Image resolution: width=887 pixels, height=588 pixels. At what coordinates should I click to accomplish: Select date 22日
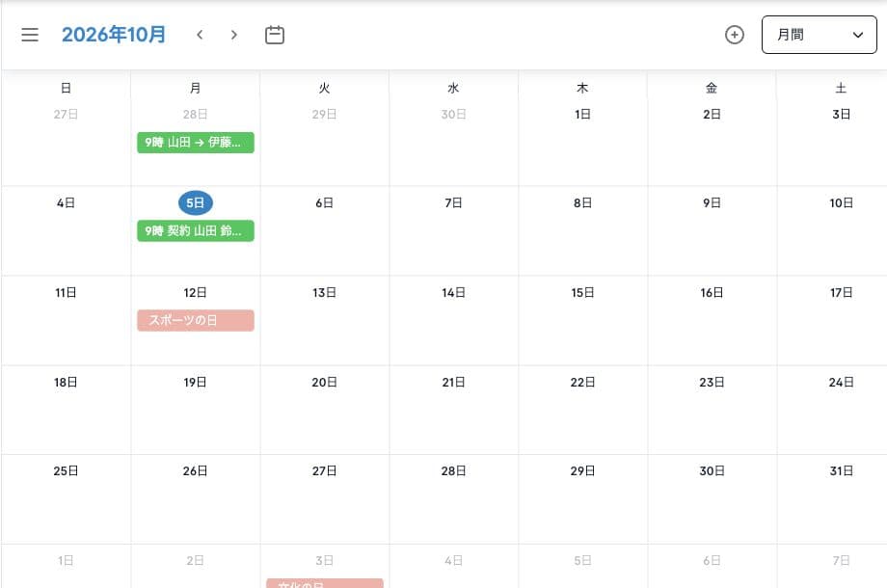[582, 382]
